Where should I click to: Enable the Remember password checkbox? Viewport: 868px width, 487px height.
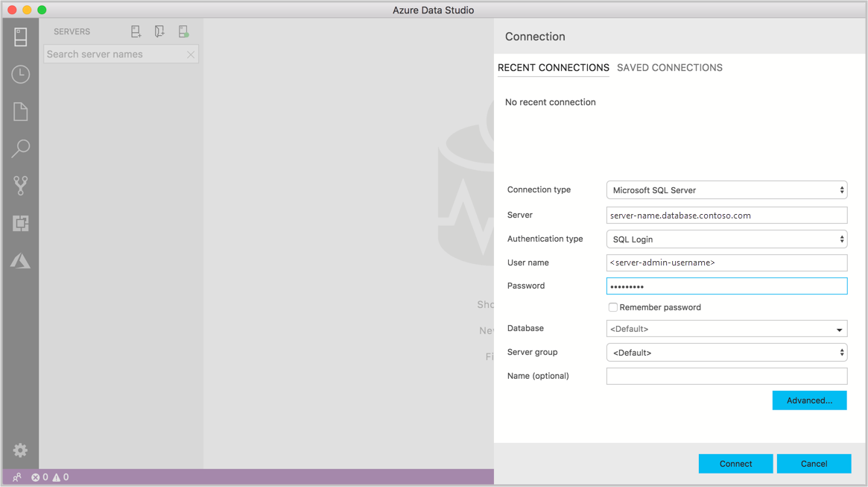(612, 307)
